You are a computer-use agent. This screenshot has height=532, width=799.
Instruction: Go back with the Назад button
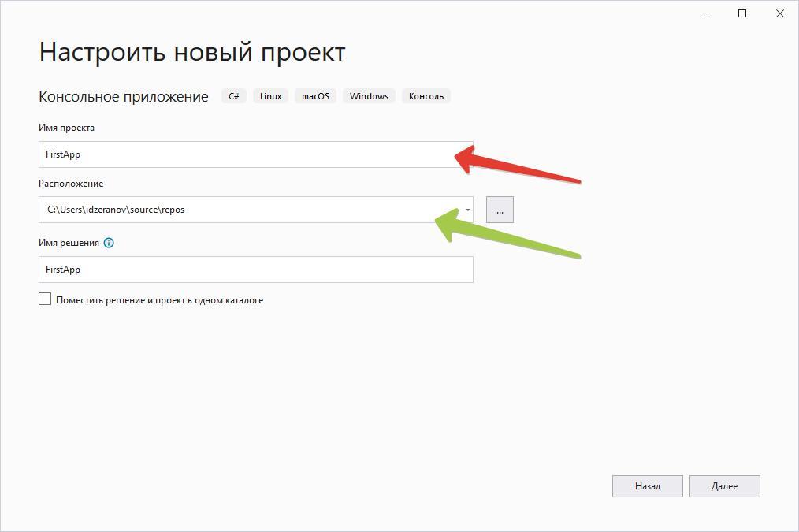pyautogui.click(x=647, y=486)
